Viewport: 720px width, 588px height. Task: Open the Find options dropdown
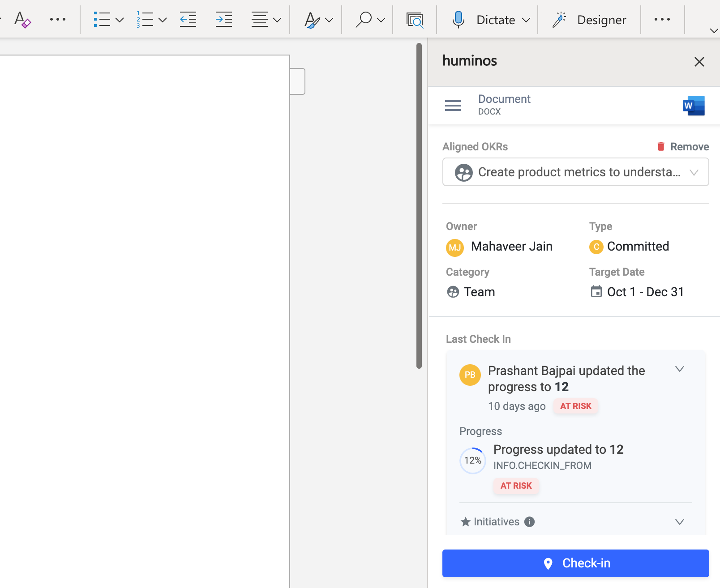pyautogui.click(x=381, y=20)
